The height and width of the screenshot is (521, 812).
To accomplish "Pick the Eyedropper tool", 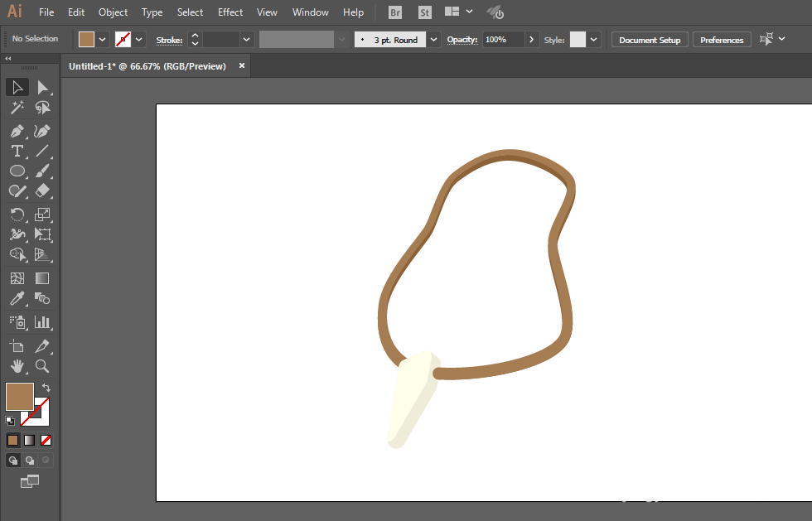I will click(17, 298).
